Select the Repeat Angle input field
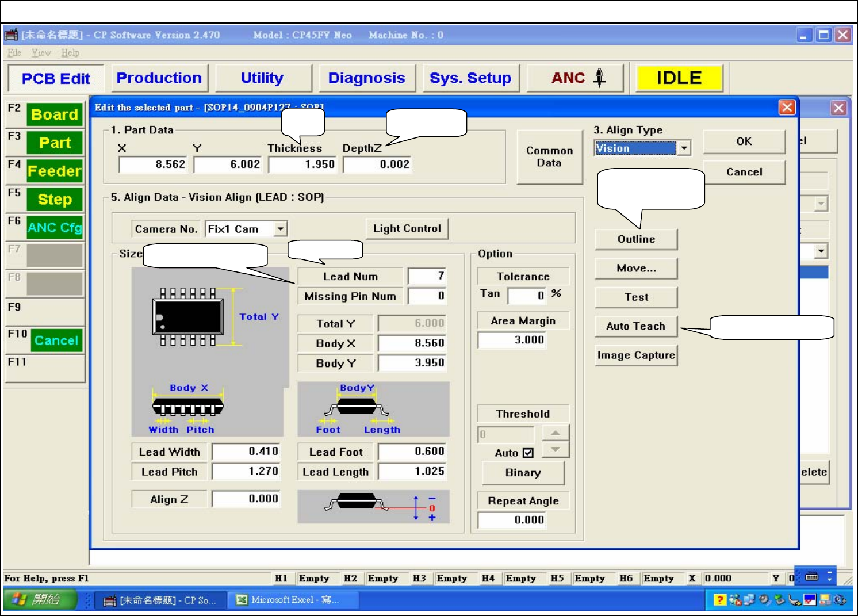 pos(512,520)
